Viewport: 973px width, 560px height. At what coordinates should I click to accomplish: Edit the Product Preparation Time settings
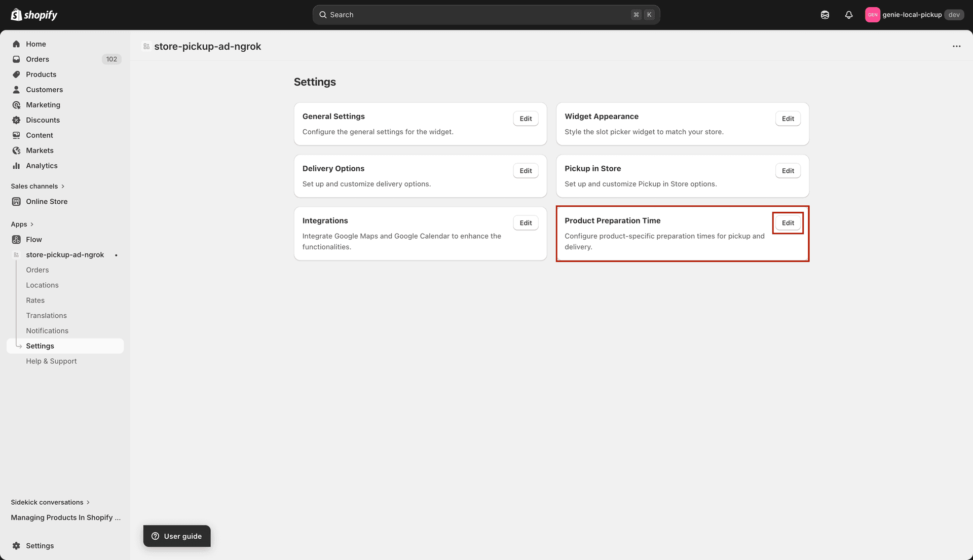coord(788,222)
